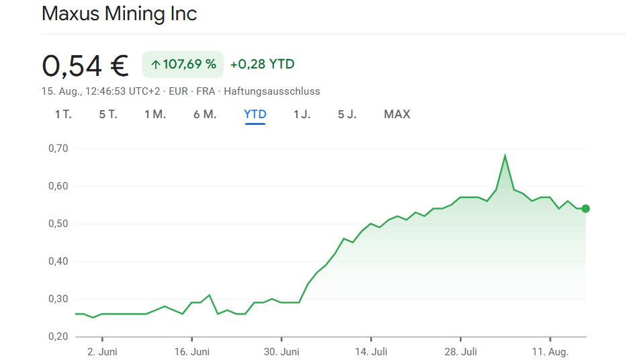The image size is (626, 364).
Task: Open the Haftungsausschluss disclaimer link
Action: tap(272, 91)
